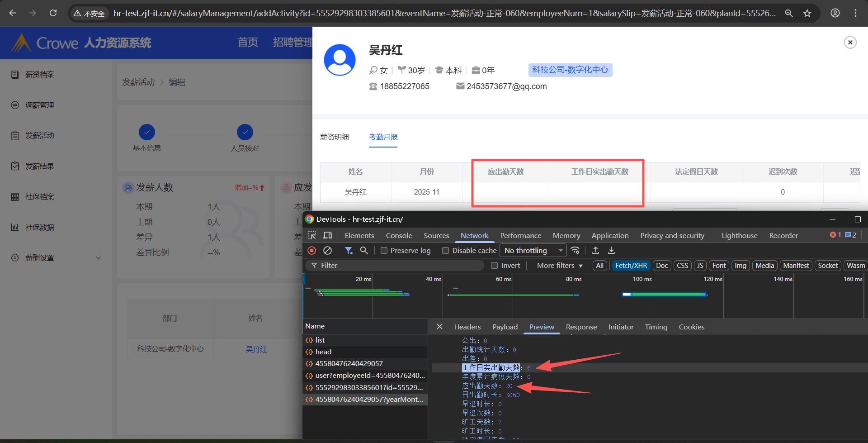Clear the network log
The height and width of the screenshot is (443, 868).
coord(328,250)
